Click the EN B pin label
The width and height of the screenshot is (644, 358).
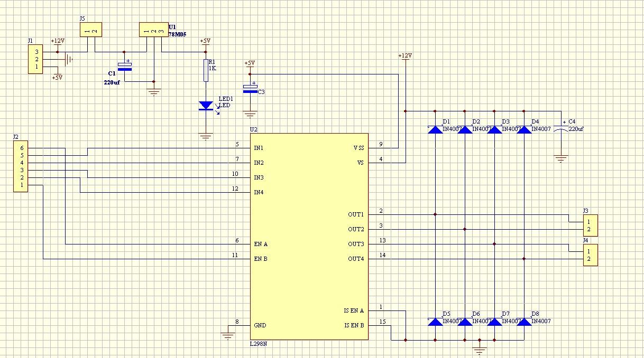coord(261,259)
